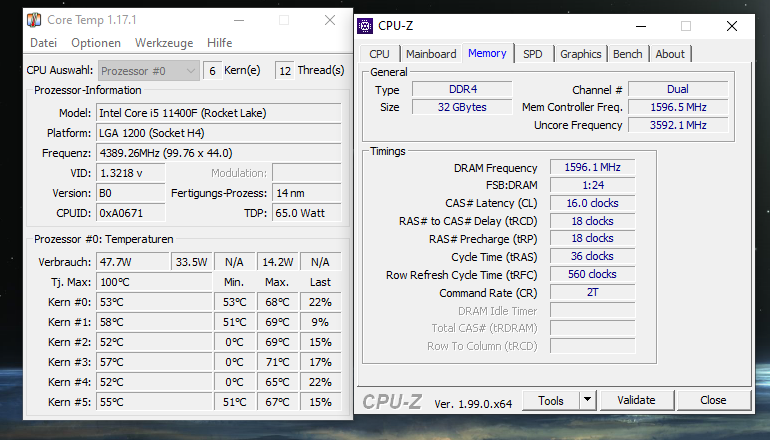Click the Validate button
Image resolution: width=770 pixels, height=440 pixels.
636,401
